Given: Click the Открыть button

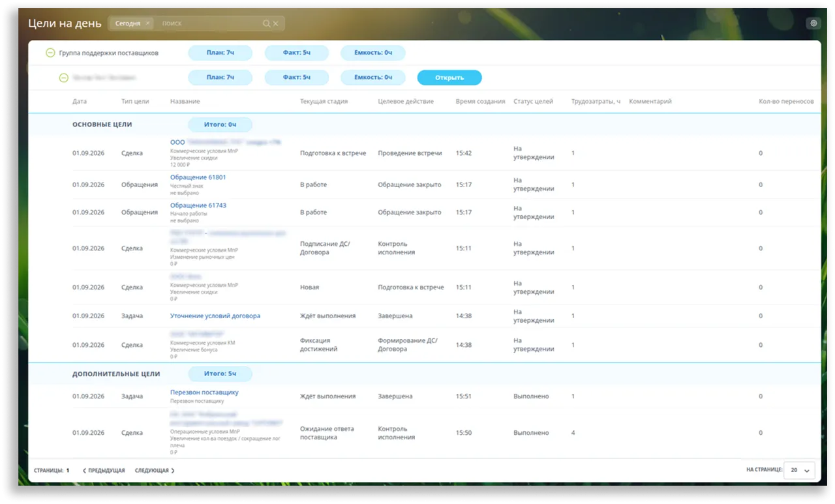Looking at the screenshot, I should tap(449, 78).
